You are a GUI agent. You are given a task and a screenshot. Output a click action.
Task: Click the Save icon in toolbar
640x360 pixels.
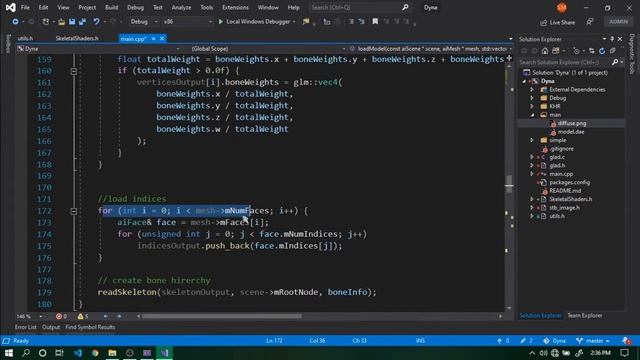pos(72,22)
